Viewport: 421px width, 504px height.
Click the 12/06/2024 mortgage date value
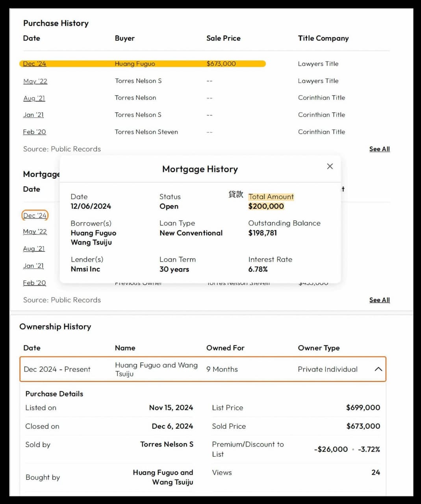pos(91,206)
